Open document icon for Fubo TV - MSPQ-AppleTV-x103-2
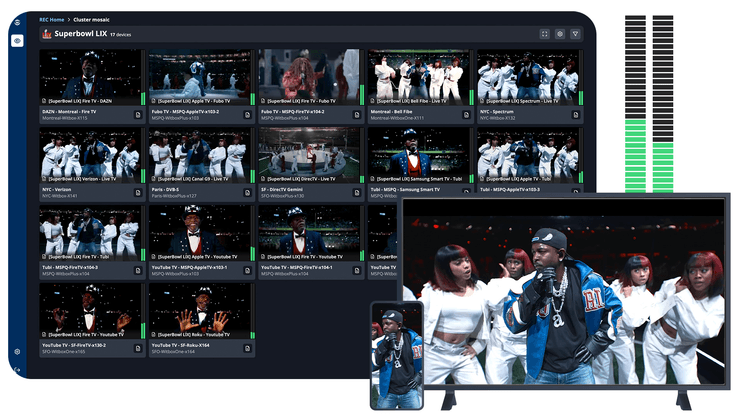This screenshot has height=419, width=744. pos(247,115)
